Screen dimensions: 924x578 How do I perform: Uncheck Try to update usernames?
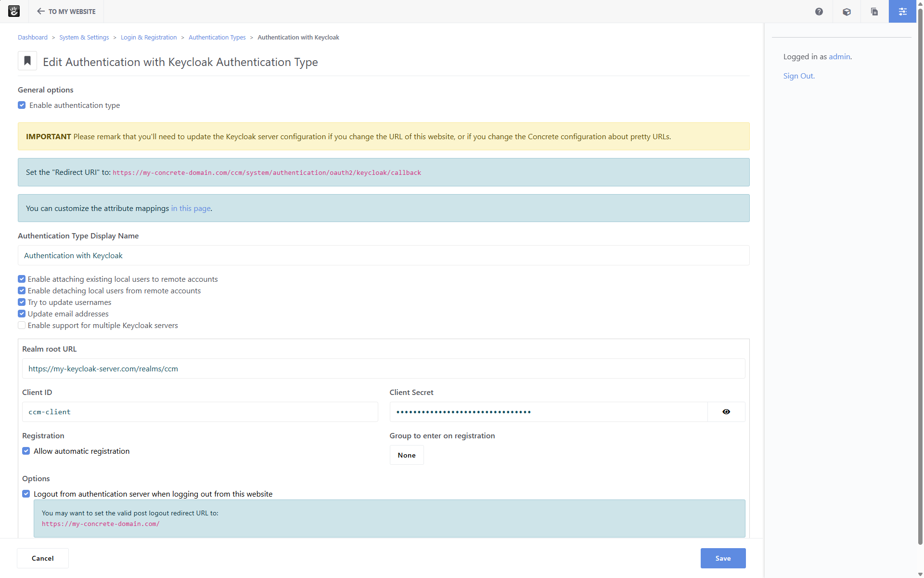22,302
